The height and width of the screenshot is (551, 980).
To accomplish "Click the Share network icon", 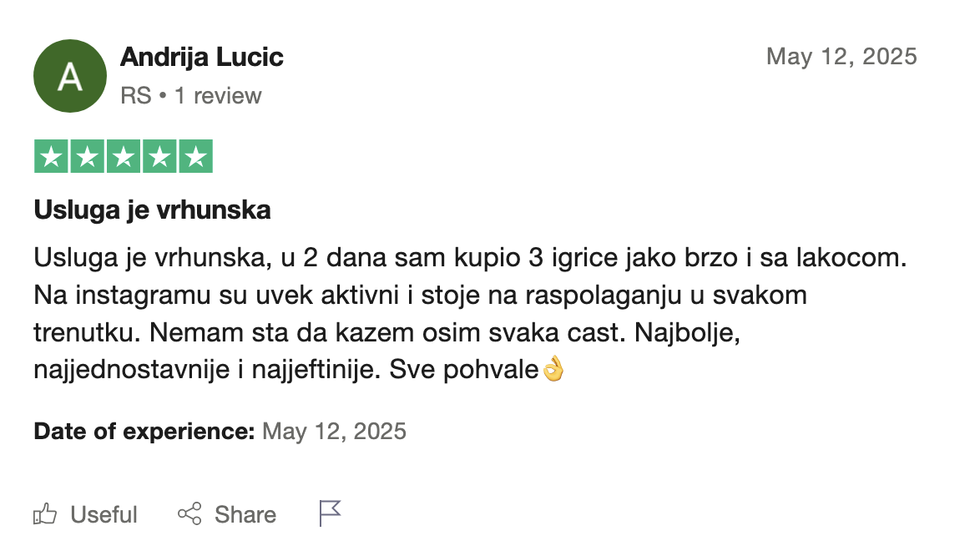I will click(x=190, y=514).
